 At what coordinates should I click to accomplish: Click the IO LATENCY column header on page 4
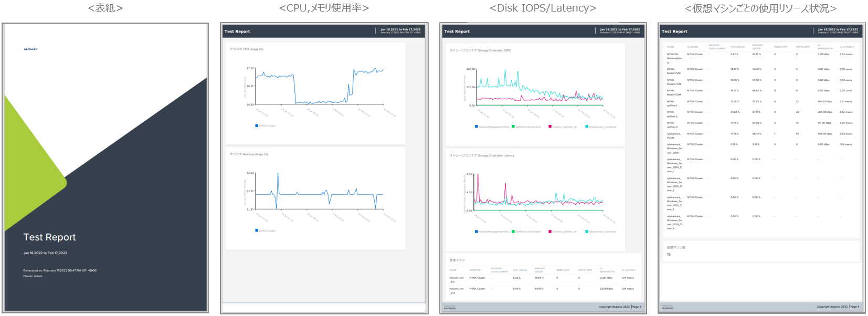click(x=846, y=47)
